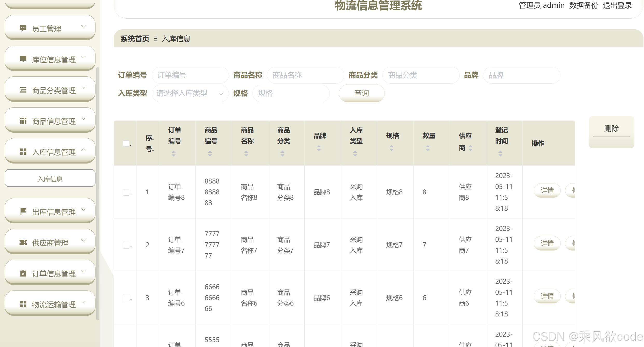Click the 查询 search button
The image size is (644, 347).
[x=361, y=93]
